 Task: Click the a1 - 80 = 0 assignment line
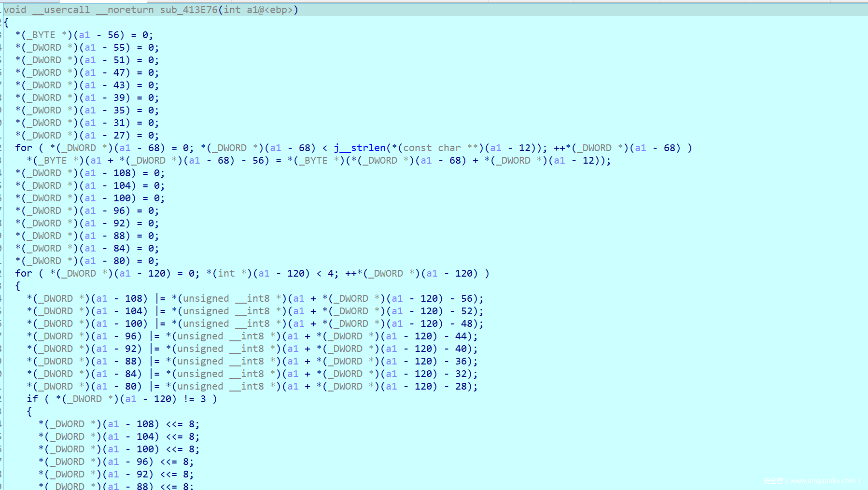point(87,261)
